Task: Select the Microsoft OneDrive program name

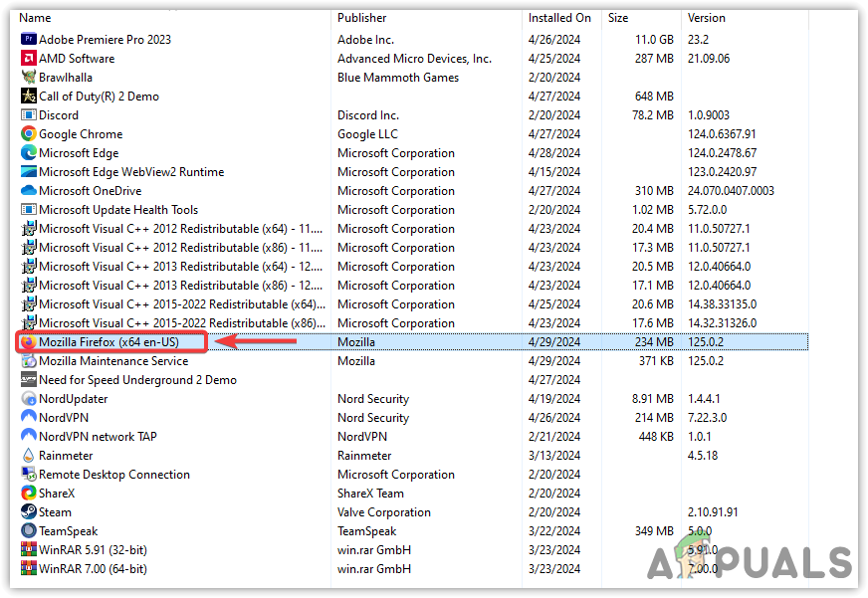Action: tap(90, 191)
